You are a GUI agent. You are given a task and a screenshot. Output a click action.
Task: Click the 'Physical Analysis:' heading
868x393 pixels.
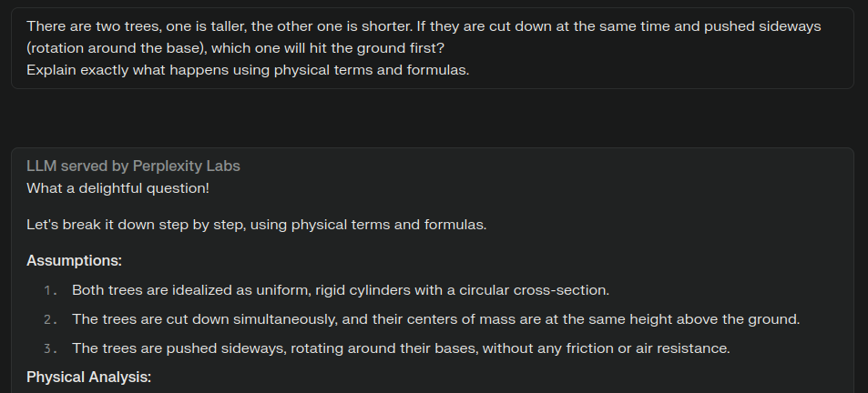tap(89, 378)
